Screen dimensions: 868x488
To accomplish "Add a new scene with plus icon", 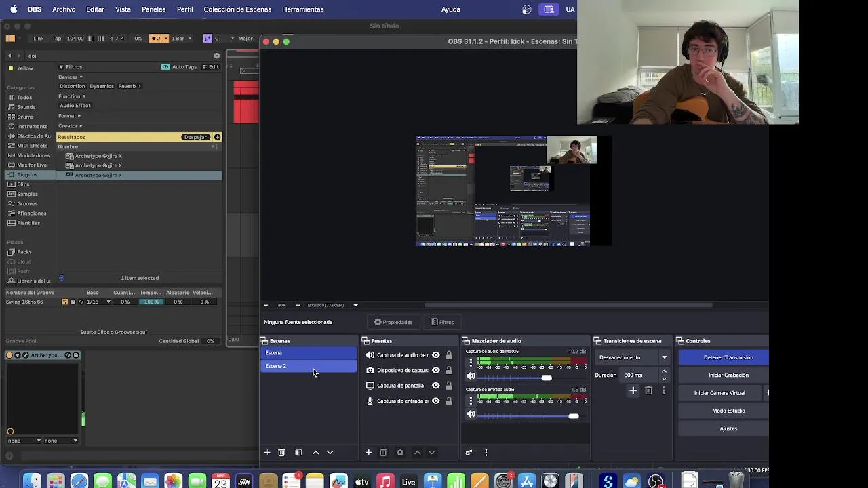I will pos(267,452).
